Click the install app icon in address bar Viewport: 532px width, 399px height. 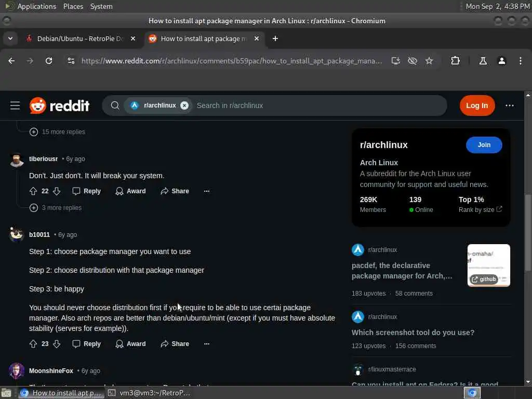click(395, 61)
